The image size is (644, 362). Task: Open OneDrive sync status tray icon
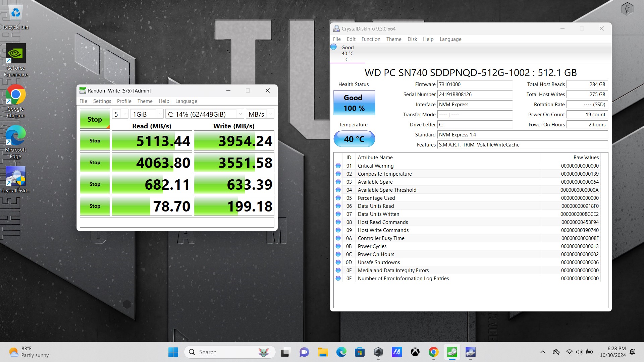(x=556, y=352)
